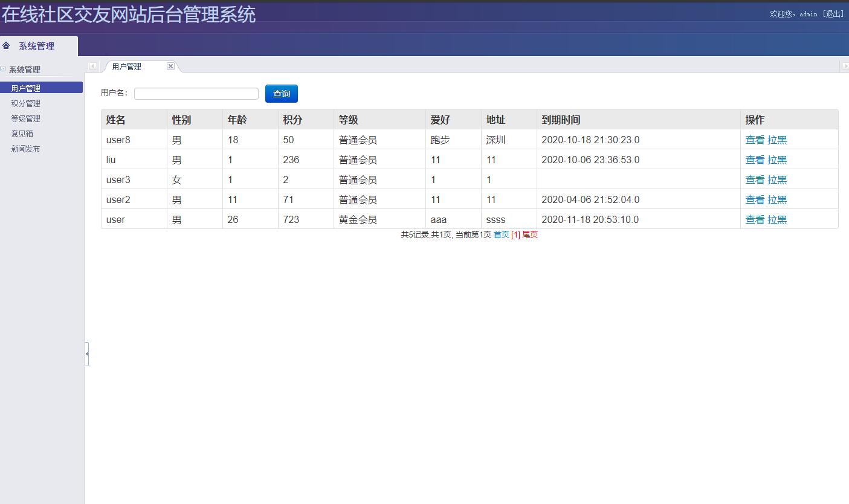Click the home icon beside 系统管理 menu
Viewport: 849px width, 504px height.
pyautogui.click(x=7, y=45)
